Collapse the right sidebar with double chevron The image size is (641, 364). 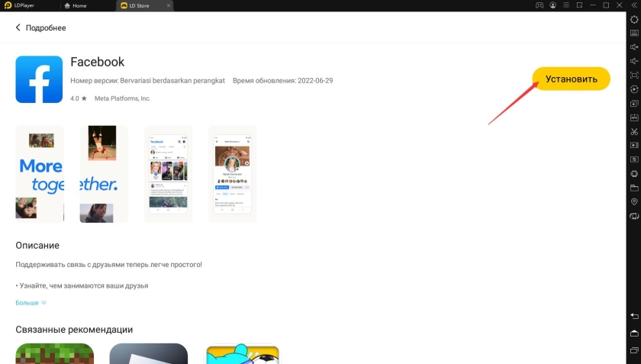click(x=633, y=5)
